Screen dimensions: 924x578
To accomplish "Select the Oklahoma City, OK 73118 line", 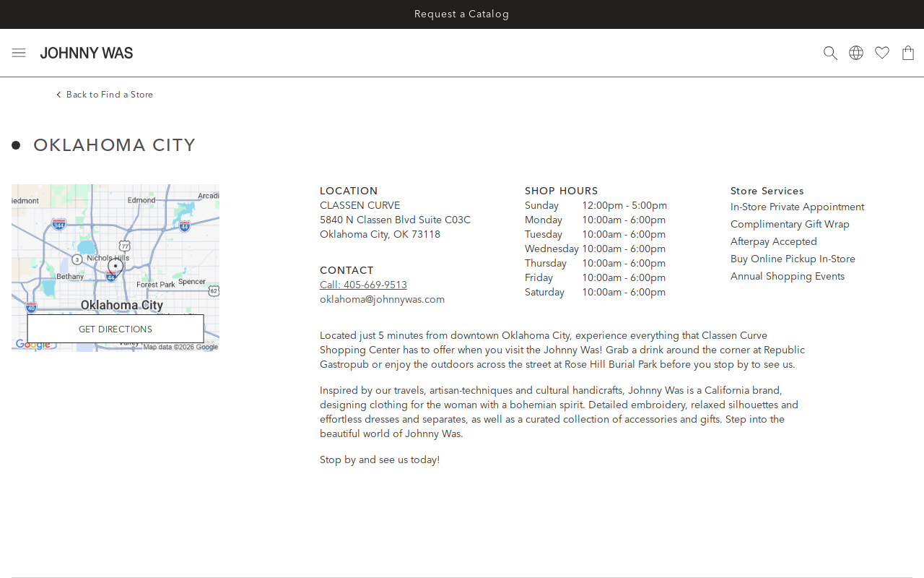I will click(380, 235).
